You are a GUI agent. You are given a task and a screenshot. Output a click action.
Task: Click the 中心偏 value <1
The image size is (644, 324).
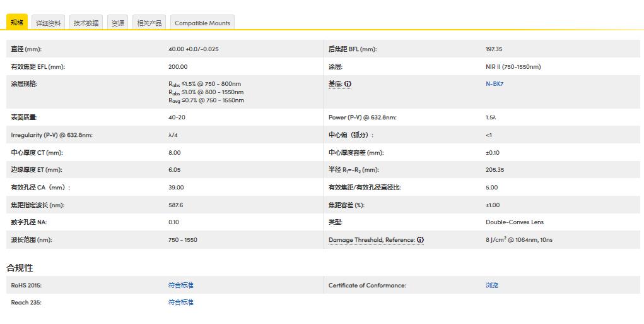[488, 135]
